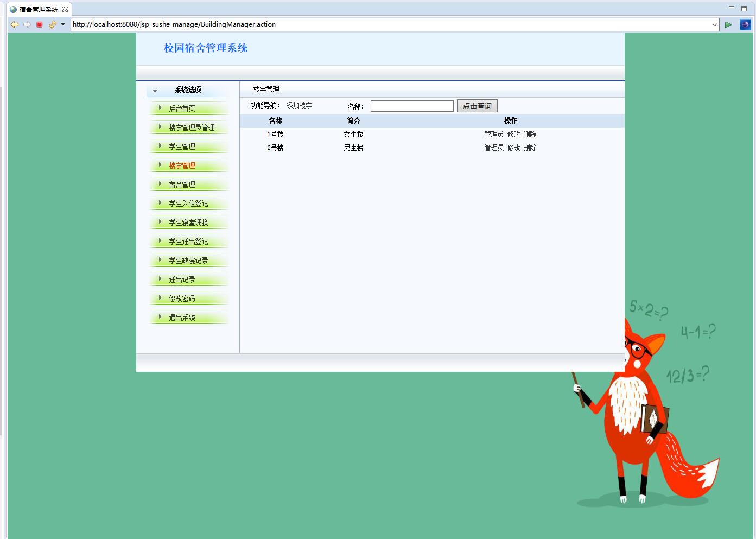
Task: Click the external web browser icon
Action: (x=745, y=24)
